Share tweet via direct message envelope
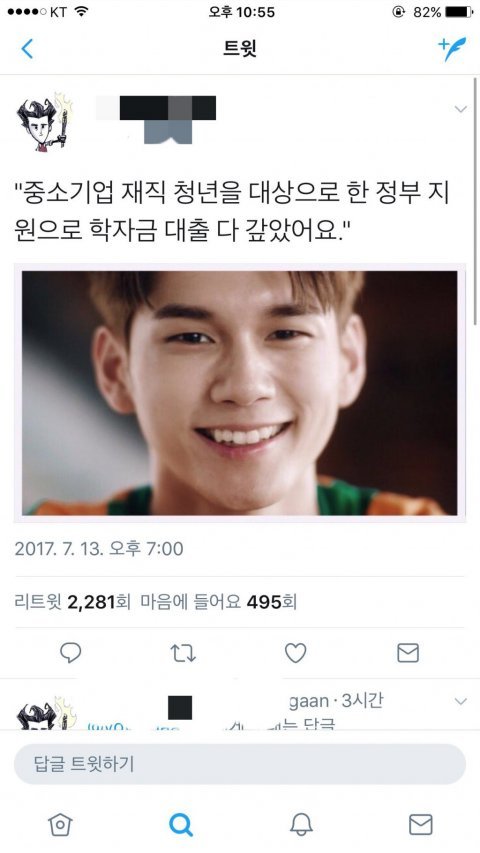The height and width of the screenshot is (853, 480). click(x=408, y=653)
